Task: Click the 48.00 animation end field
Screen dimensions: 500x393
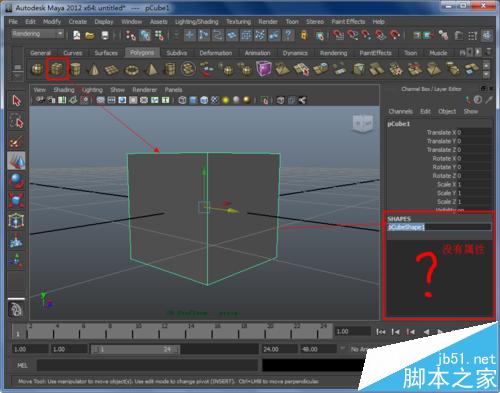Action: [318, 349]
